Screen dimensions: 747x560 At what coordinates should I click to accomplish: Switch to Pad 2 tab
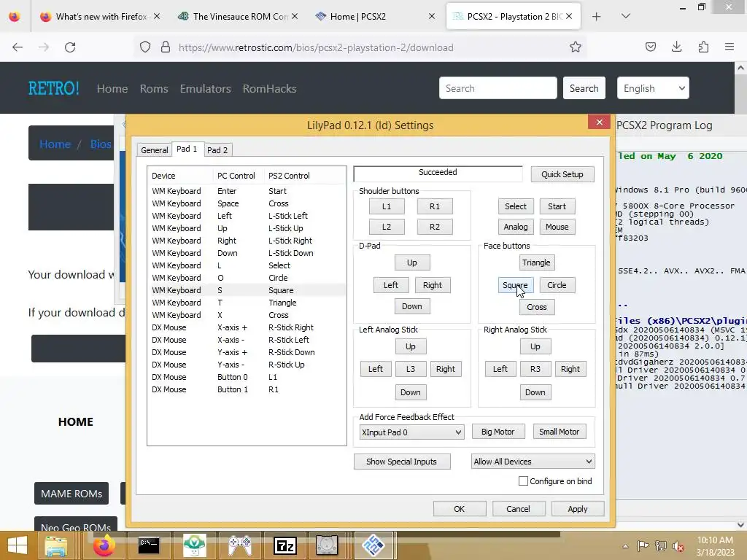coord(217,150)
